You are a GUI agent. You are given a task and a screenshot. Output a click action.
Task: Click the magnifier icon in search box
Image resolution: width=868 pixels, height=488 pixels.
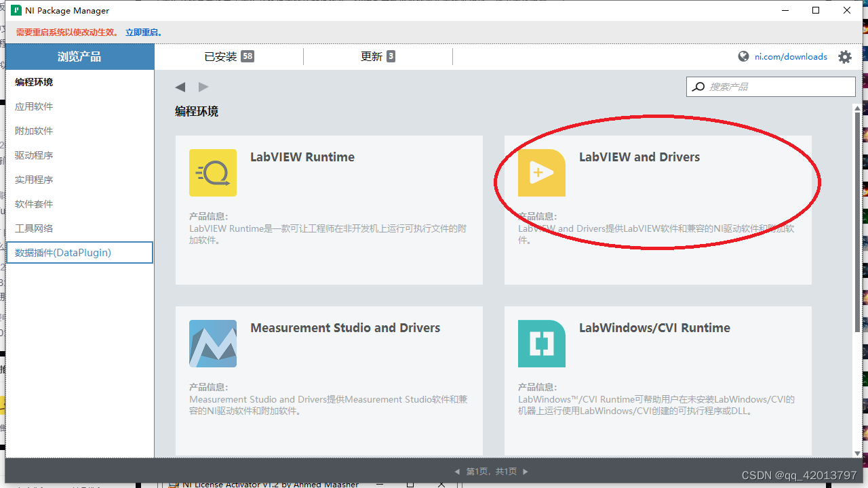tap(698, 87)
